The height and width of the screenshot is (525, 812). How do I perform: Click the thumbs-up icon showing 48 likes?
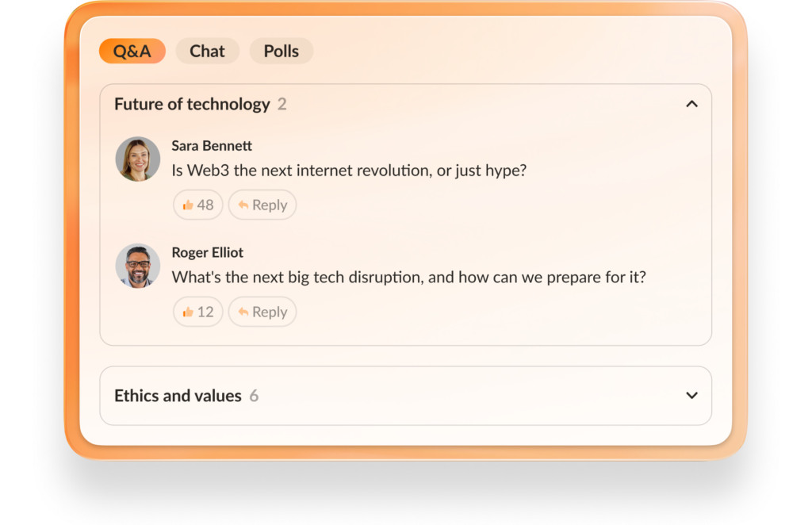(x=188, y=205)
